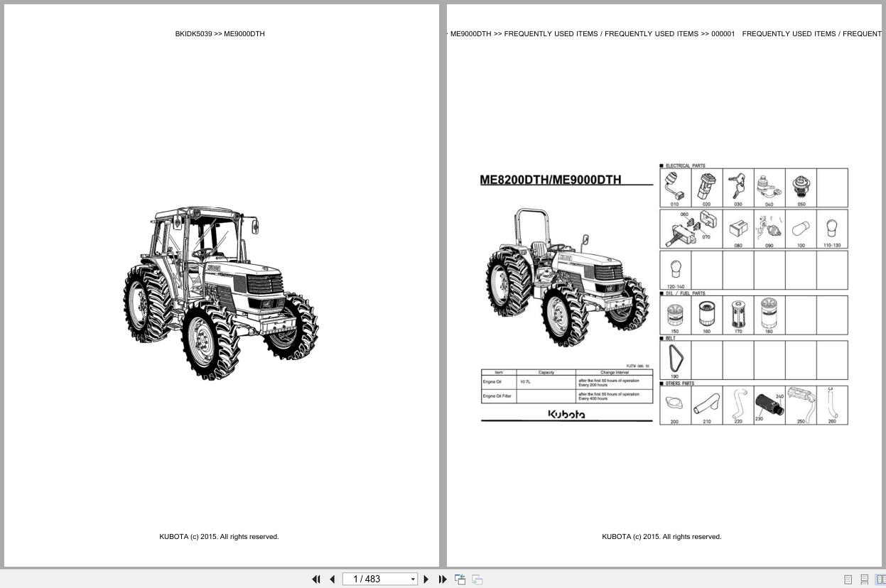Go to the next page
The image size is (886, 588).
(426, 579)
